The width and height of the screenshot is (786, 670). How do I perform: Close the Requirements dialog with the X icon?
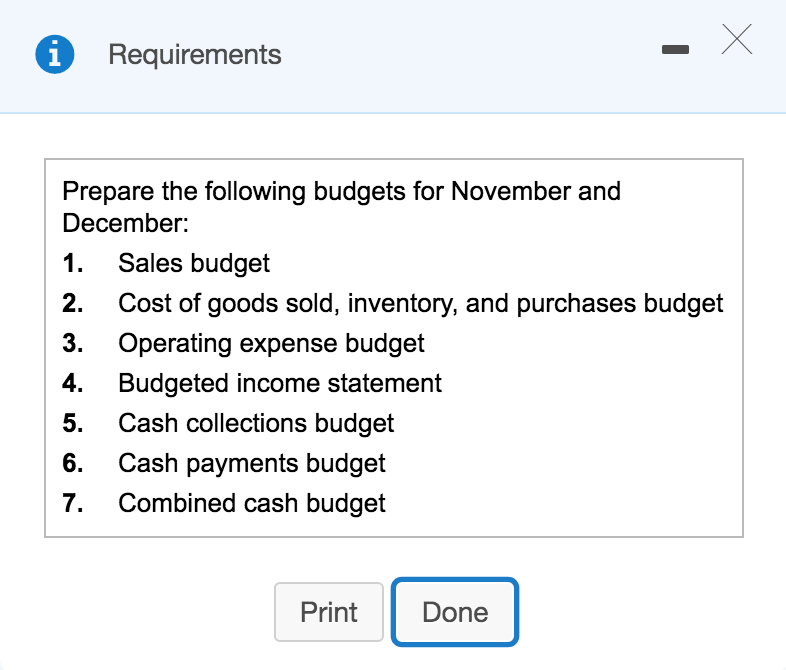coord(736,39)
